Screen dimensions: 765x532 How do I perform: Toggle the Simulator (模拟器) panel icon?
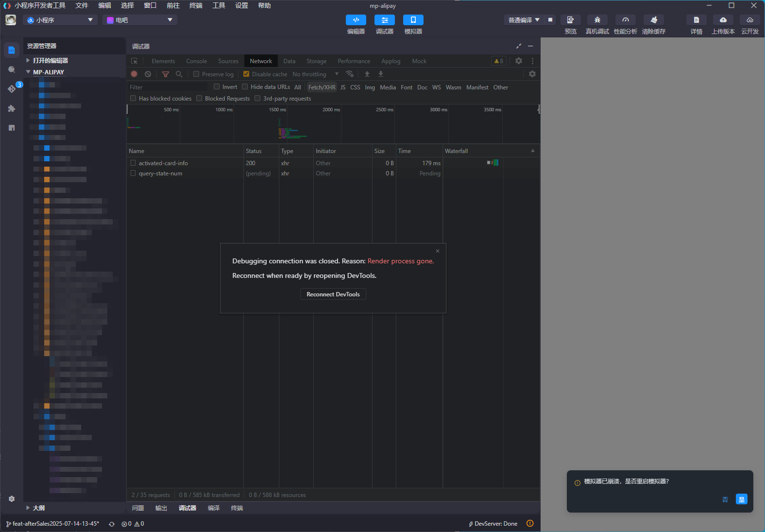click(x=413, y=20)
